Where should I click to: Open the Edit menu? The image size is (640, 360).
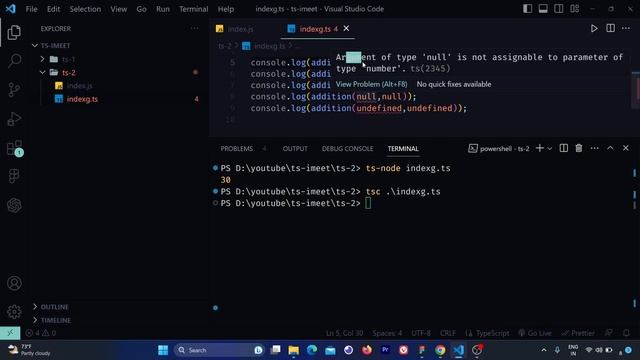click(x=53, y=9)
